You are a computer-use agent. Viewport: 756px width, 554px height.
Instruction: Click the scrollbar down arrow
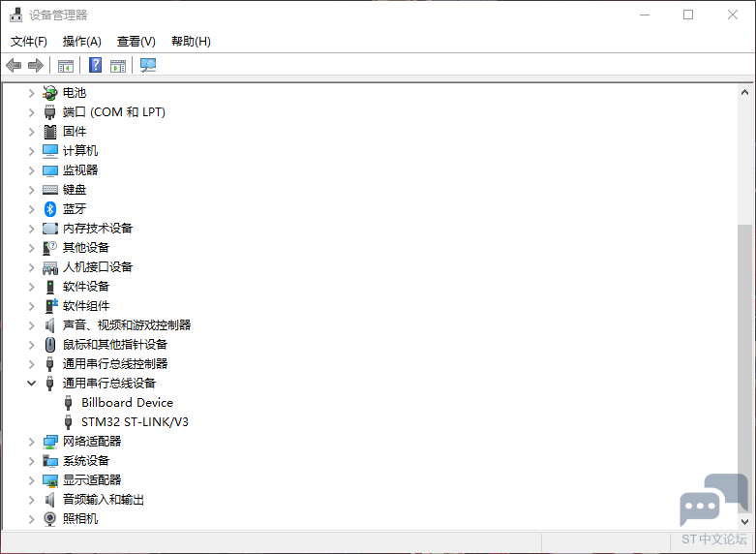(x=744, y=522)
